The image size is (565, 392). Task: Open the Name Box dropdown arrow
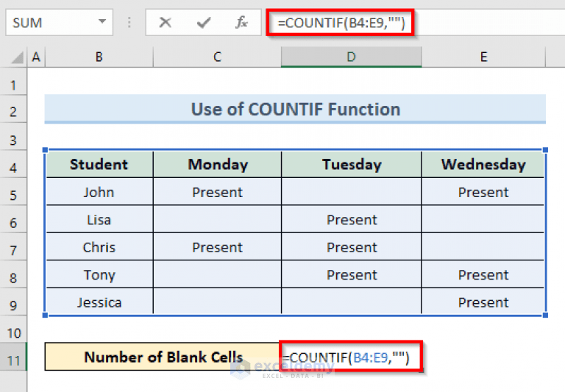tap(102, 21)
